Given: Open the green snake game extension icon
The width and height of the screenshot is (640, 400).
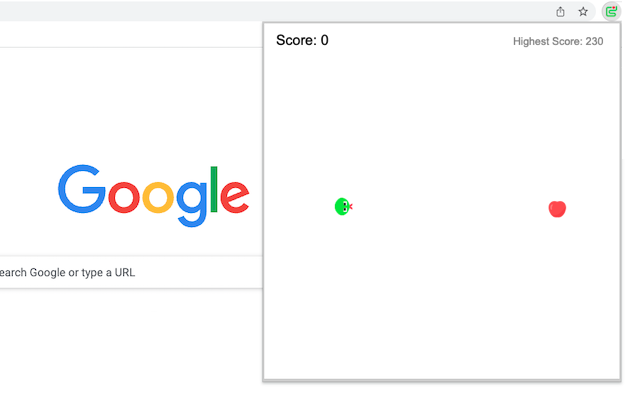Looking at the screenshot, I should 611,12.
